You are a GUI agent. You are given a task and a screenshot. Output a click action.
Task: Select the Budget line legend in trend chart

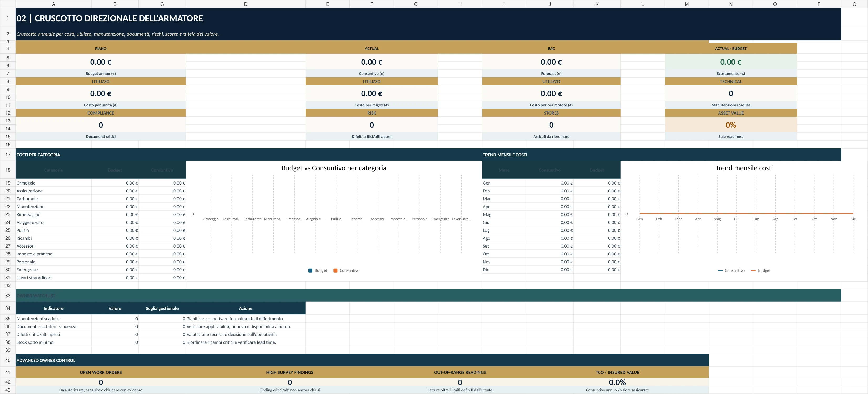pos(761,270)
